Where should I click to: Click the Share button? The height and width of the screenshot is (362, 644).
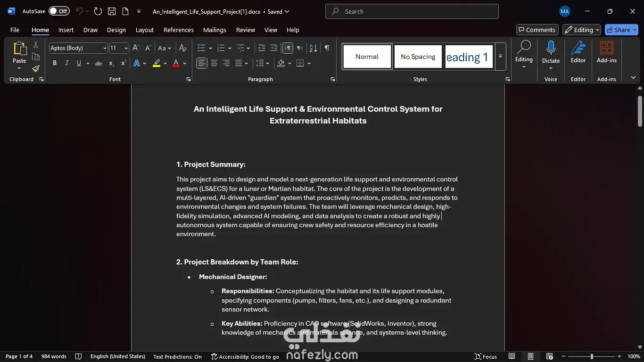click(621, 30)
